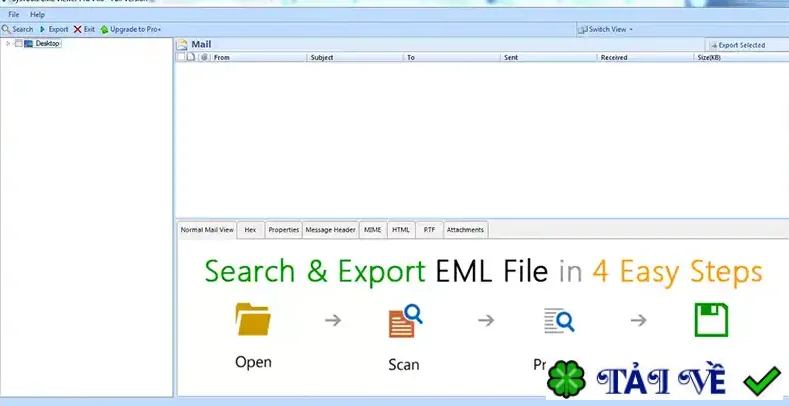The height and width of the screenshot is (406, 789).
Task: Switch to Normal Mail View tab
Action: click(x=207, y=230)
